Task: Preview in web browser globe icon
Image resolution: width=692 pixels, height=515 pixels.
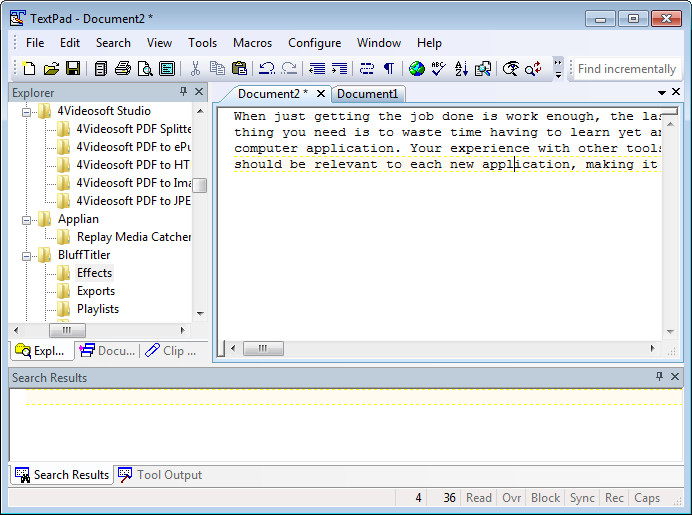Action: [x=417, y=68]
